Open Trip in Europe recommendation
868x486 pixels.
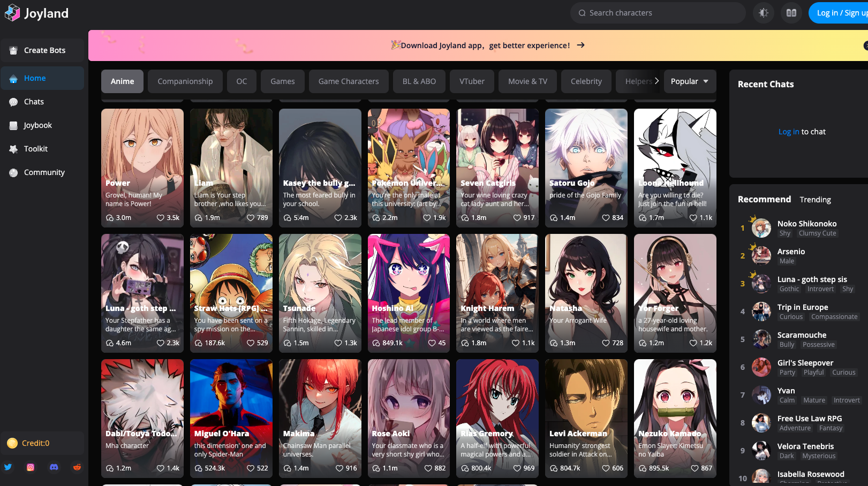pyautogui.click(x=803, y=307)
